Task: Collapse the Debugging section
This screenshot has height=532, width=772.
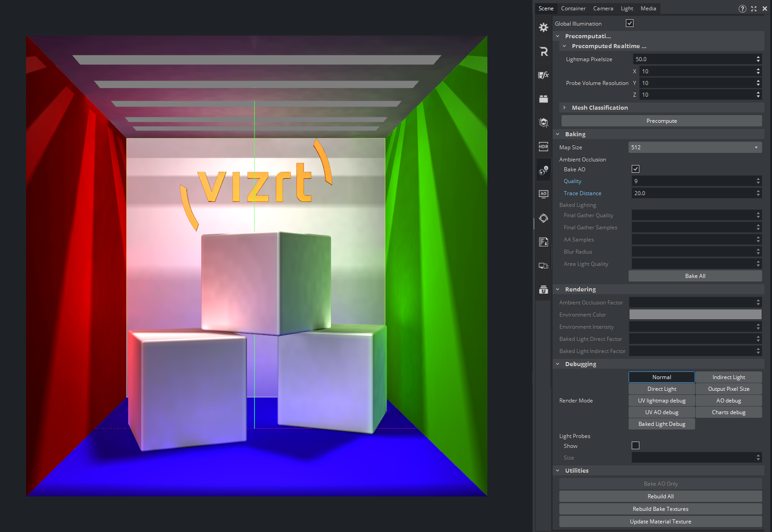Action: (x=558, y=364)
